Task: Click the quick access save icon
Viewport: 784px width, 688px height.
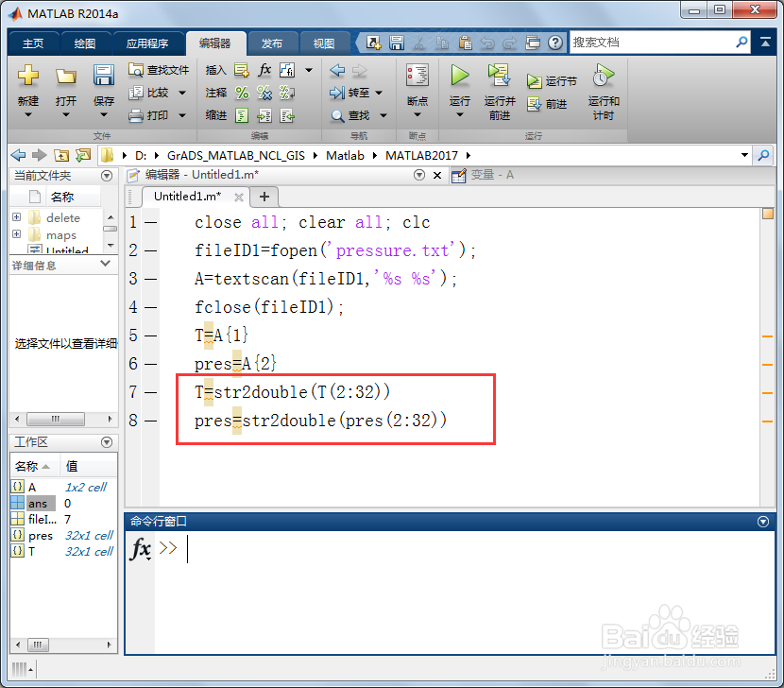Action: pos(397,43)
